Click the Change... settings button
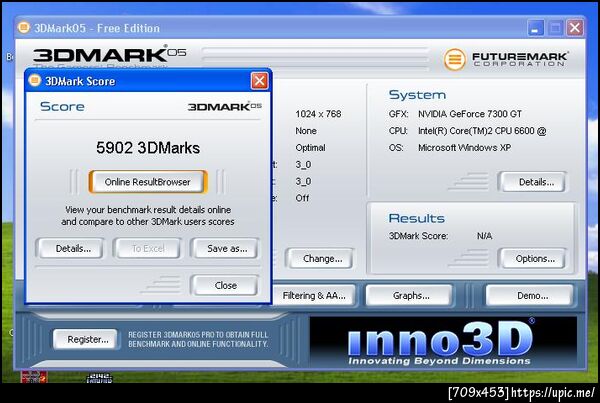 [x=321, y=259]
